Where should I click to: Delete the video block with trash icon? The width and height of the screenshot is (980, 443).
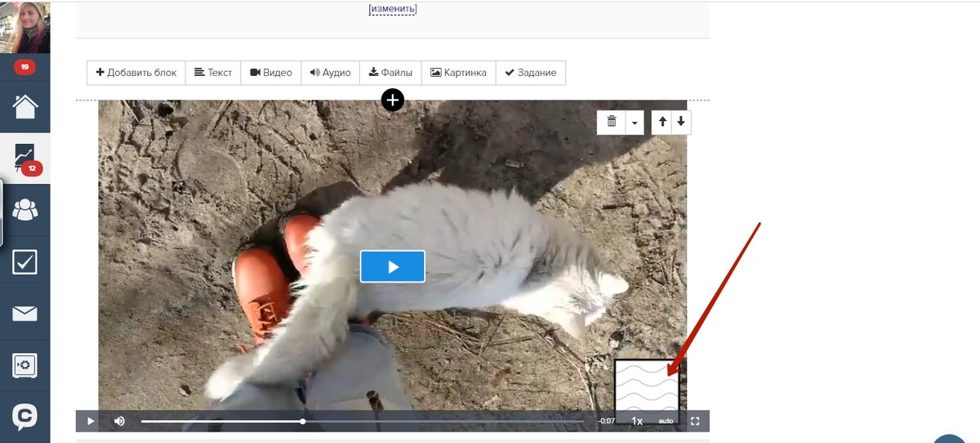pyautogui.click(x=612, y=123)
